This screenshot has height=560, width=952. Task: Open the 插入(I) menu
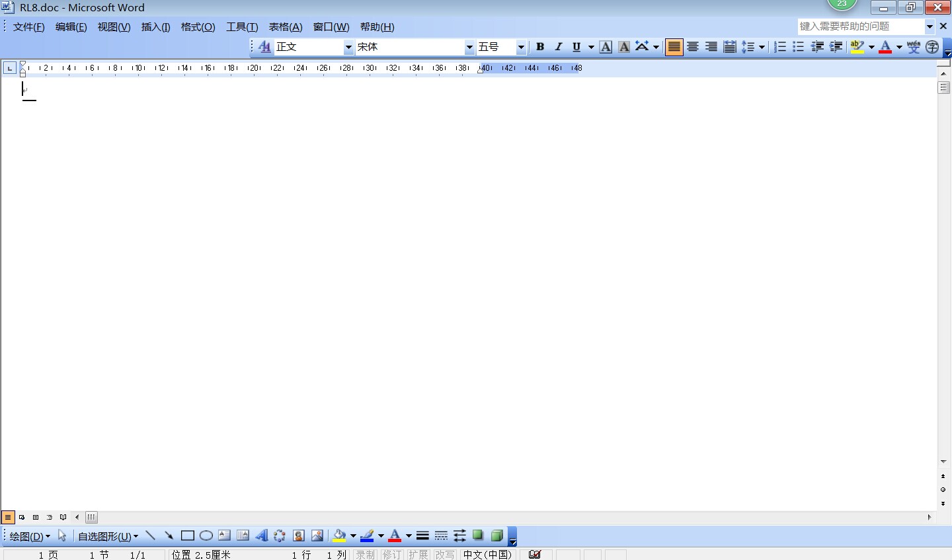click(x=155, y=27)
